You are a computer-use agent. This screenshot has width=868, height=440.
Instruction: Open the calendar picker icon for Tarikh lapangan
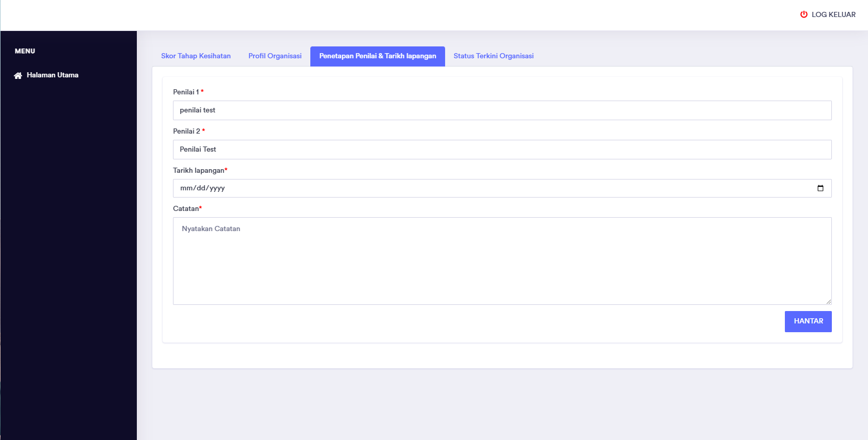tap(820, 188)
